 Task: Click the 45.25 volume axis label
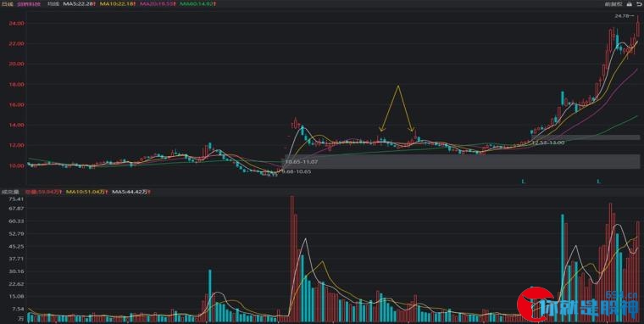click(17, 246)
